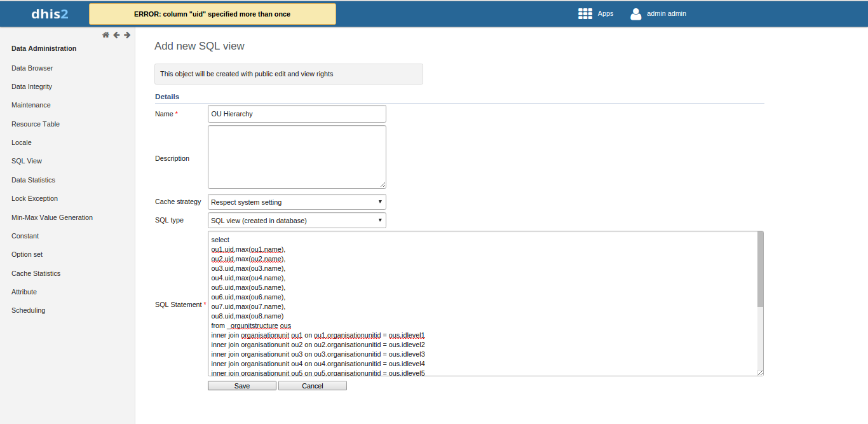The width and height of the screenshot is (868, 424).
Task: Click the back arrow icon
Action: click(116, 35)
